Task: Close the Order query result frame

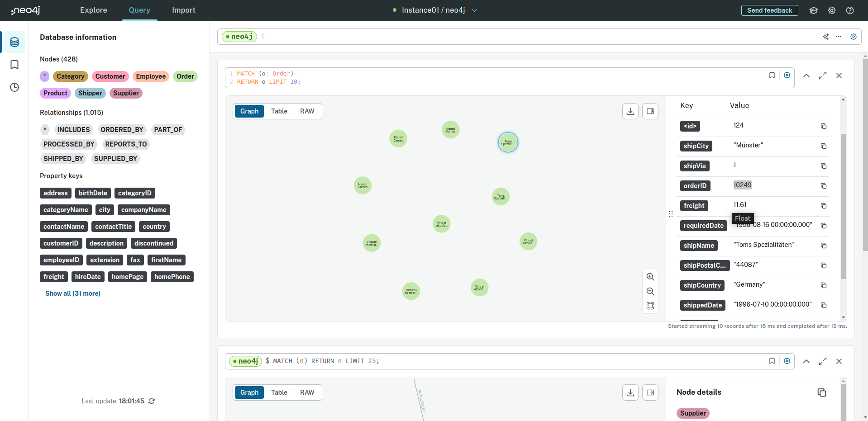Action: [x=839, y=76]
